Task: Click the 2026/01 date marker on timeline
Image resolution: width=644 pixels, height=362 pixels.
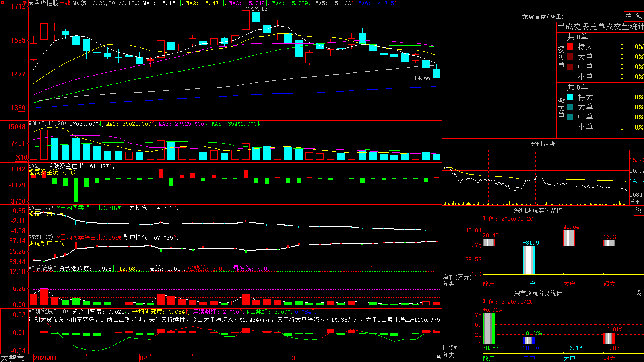Action: pyautogui.click(x=45, y=358)
